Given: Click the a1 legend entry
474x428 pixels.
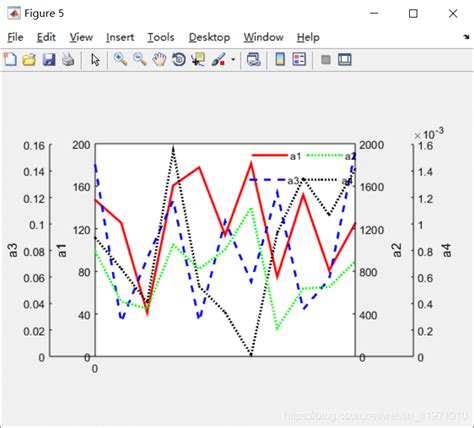Looking at the screenshot, I should point(276,156).
